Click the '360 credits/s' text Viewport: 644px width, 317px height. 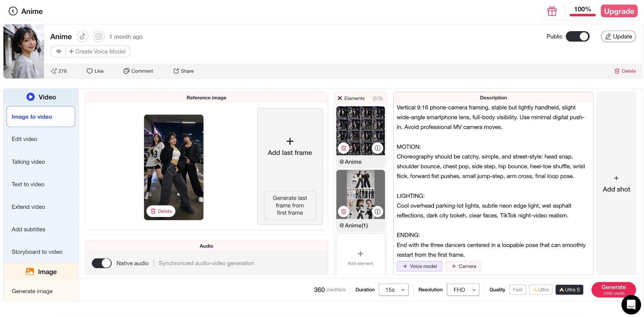[330, 290]
